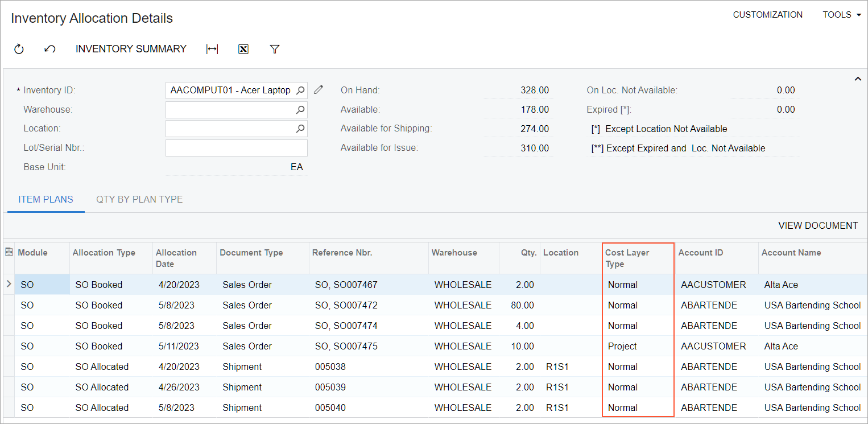
Task: Click the 'SO Allocated' cell in 005038 row
Action: tap(111, 367)
